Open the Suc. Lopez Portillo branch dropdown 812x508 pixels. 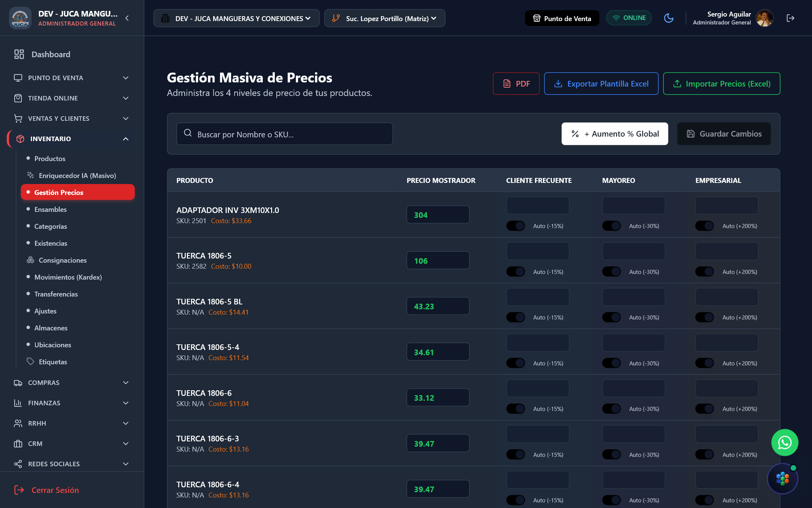coord(385,18)
